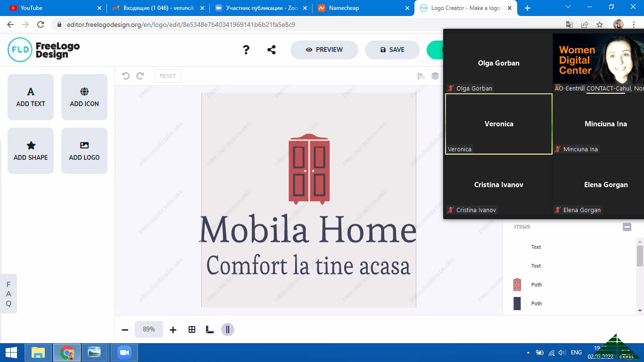Viewport: 644px width, 362px height.
Task: Toggle the canvas grid display
Action: tap(192, 329)
